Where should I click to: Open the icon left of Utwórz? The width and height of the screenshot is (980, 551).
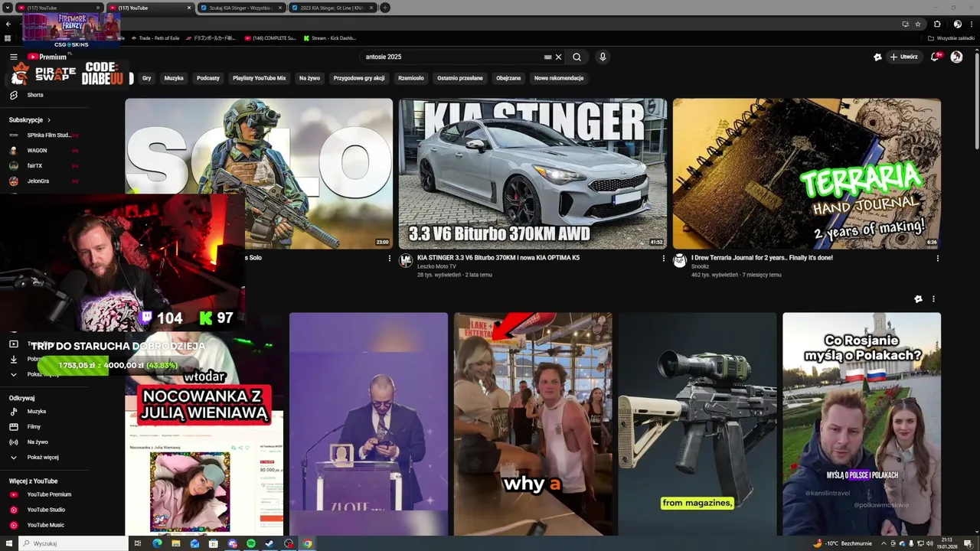tap(877, 57)
